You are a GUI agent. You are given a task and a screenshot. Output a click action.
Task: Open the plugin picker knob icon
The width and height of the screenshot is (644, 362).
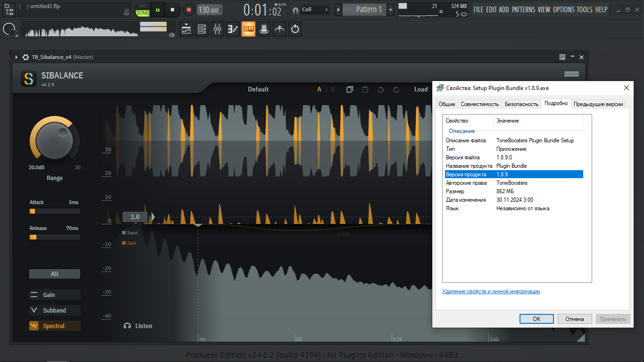point(264,29)
